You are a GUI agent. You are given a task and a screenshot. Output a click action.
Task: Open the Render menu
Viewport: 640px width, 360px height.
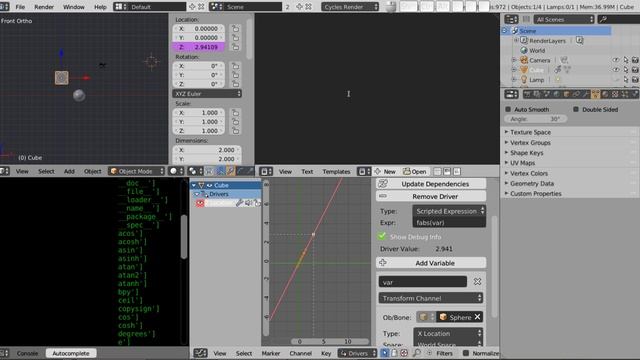click(44, 7)
